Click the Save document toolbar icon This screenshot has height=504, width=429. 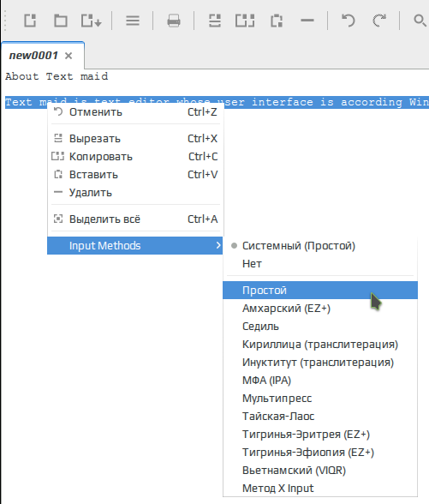pyautogui.click(x=91, y=21)
